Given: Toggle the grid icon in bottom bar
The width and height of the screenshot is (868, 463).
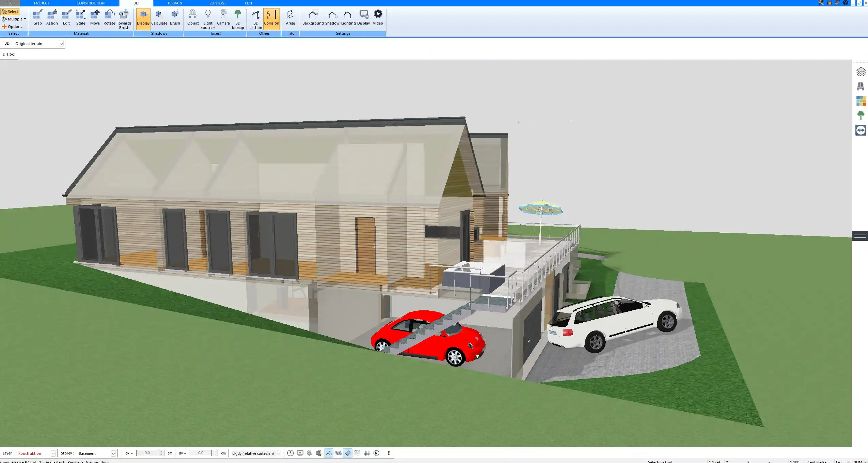Looking at the screenshot, I should coord(367,453).
